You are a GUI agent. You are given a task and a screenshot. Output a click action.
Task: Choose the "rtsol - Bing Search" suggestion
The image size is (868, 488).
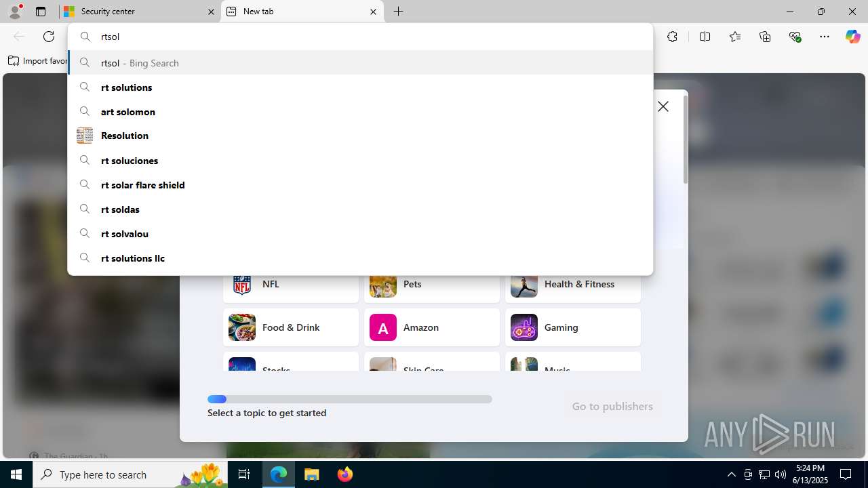point(360,63)
